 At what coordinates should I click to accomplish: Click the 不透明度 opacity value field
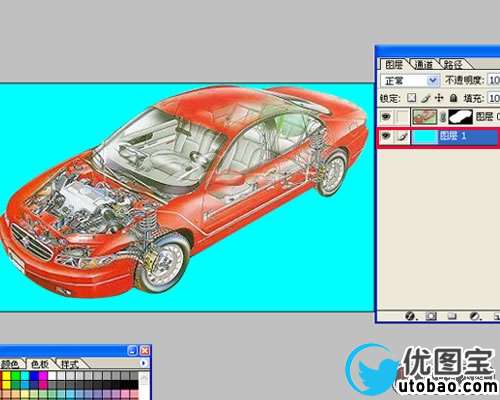494,80
